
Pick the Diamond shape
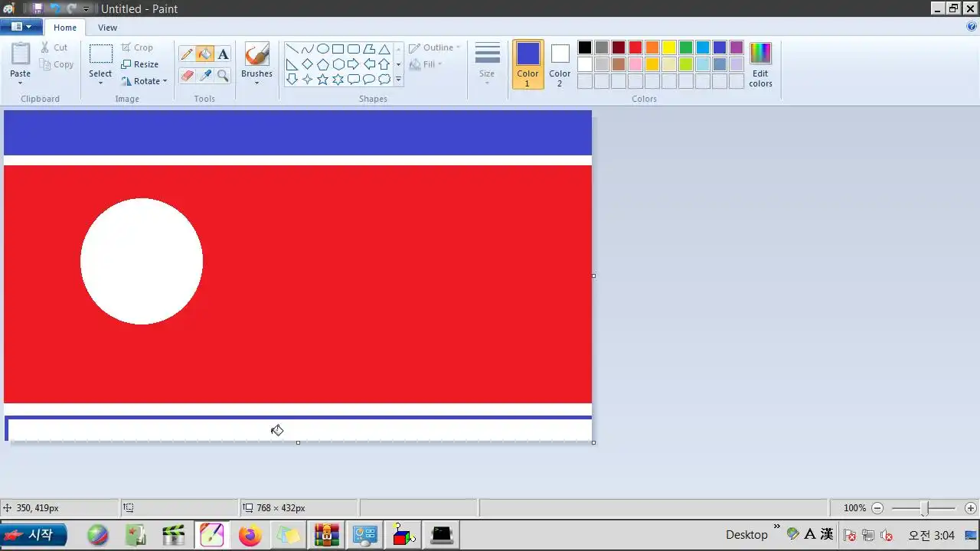coord(307,64)
